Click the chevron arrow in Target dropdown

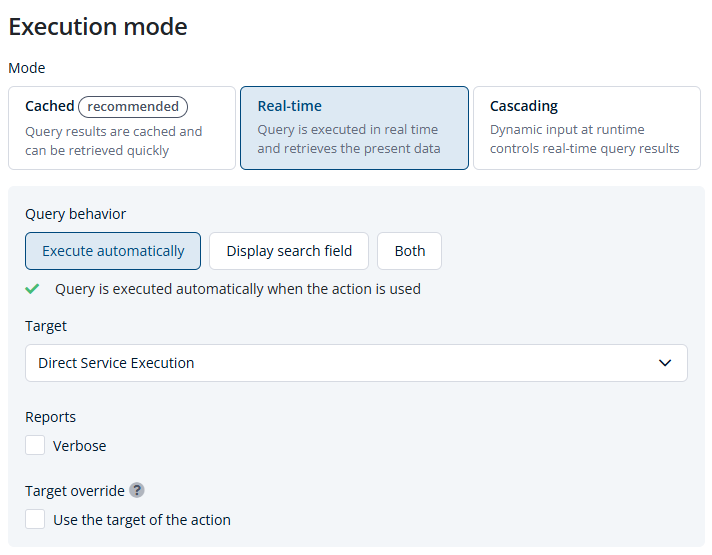pos(665,363)
